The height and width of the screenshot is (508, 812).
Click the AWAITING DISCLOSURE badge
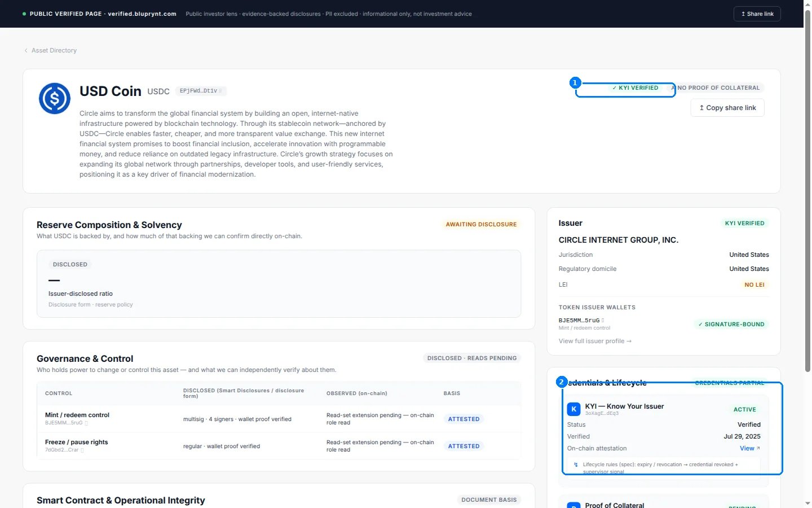pyautogui.click(x=481, y=225)
